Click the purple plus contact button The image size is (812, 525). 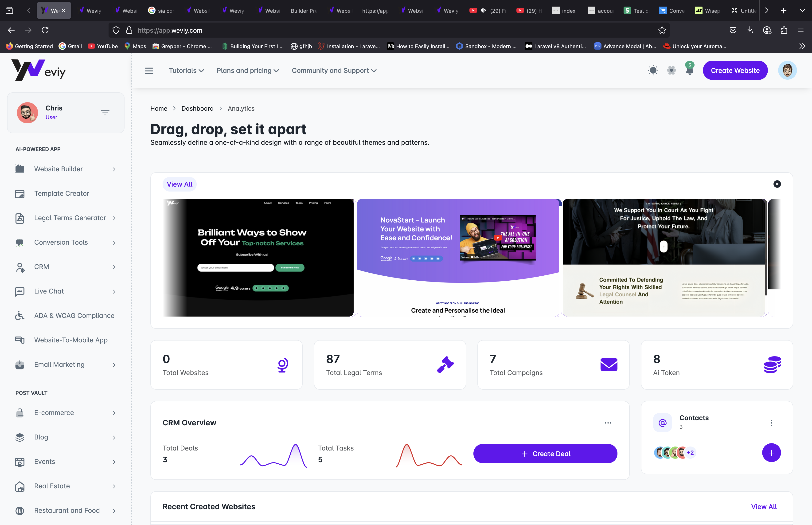[771, 453]
